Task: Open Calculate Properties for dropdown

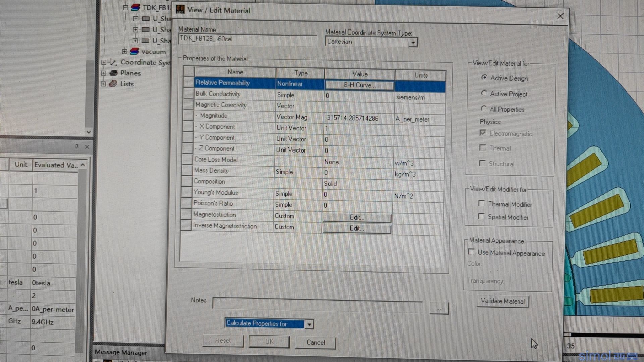Action: (x=310, y=323)
